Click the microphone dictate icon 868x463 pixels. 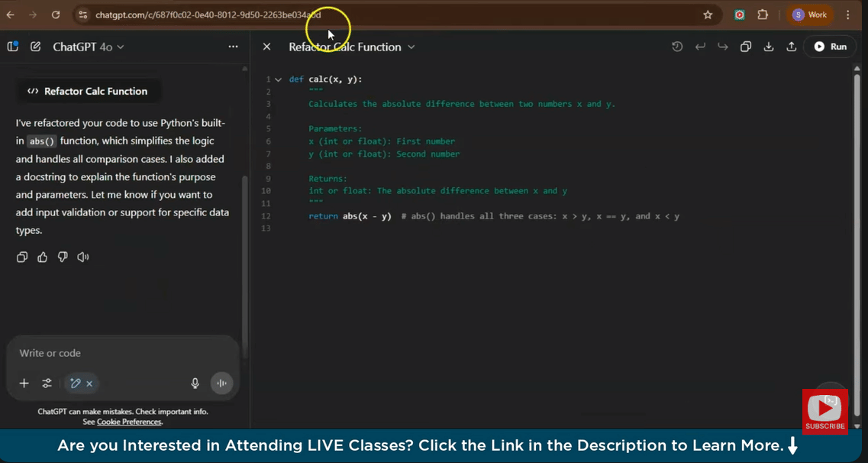point(195,384)
